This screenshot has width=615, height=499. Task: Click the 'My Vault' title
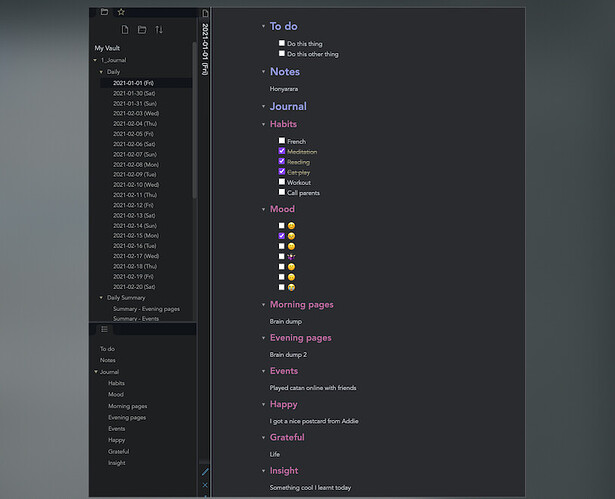pyautogui.click(x=107, y=48)
